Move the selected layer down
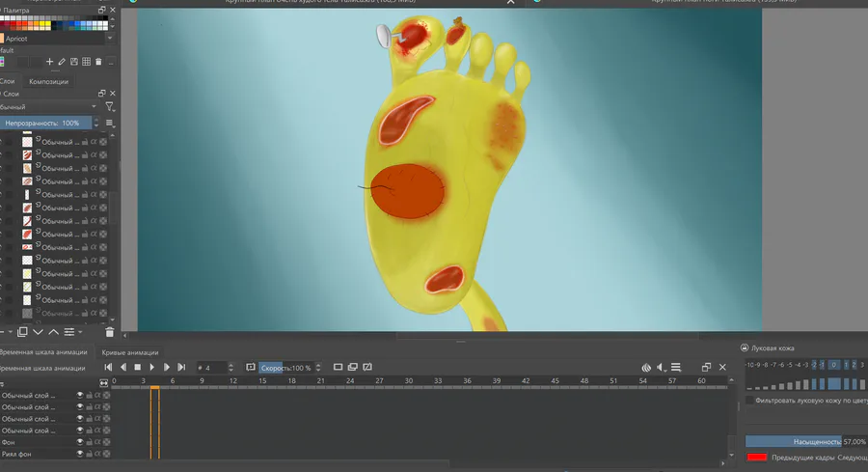Image resolution: width=868 pixels, height=472 pixels. (x=38, y=332)
